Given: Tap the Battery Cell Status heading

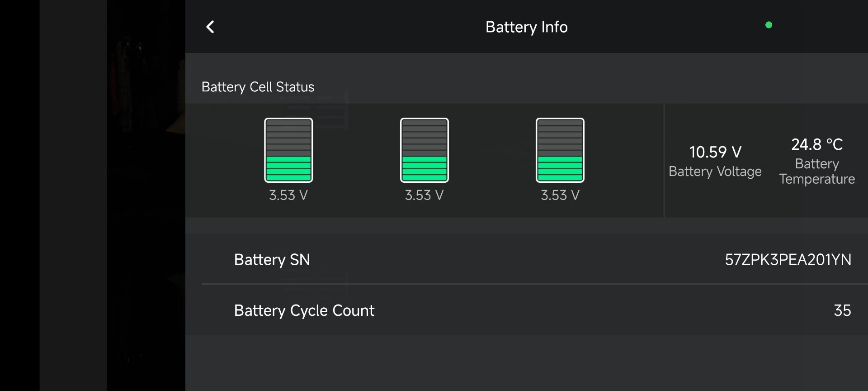Looking at the screenshot, I should pos(258,87).
